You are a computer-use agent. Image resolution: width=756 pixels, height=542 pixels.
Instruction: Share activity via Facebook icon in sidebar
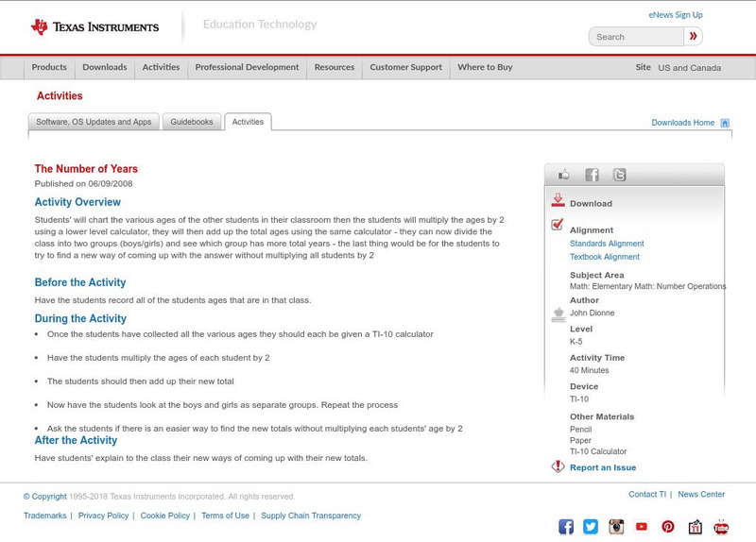(x=592, y=175)
